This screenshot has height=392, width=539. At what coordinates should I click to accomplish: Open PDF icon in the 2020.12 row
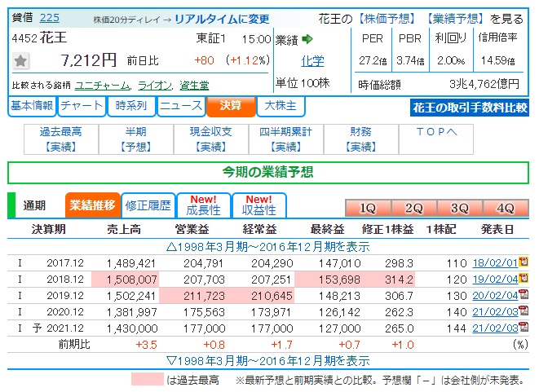click(524, 311)
